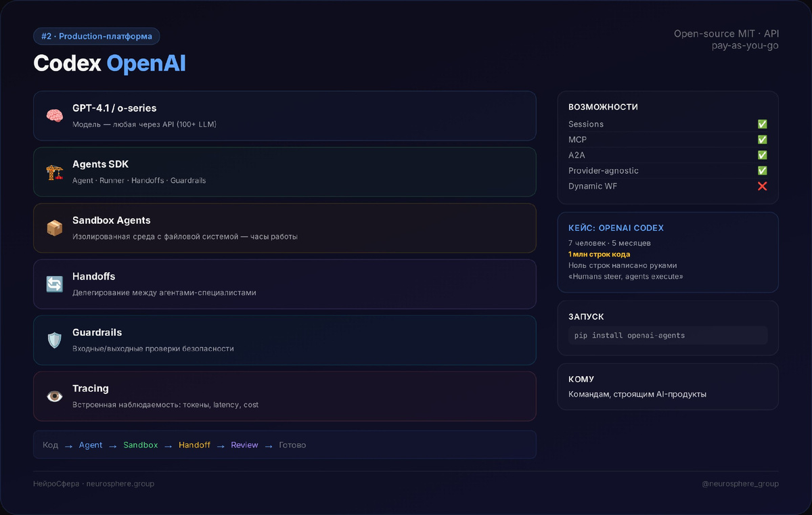Click the КОМУ panel heading
This screenshot has height=515, width=812.
(581, 380)
